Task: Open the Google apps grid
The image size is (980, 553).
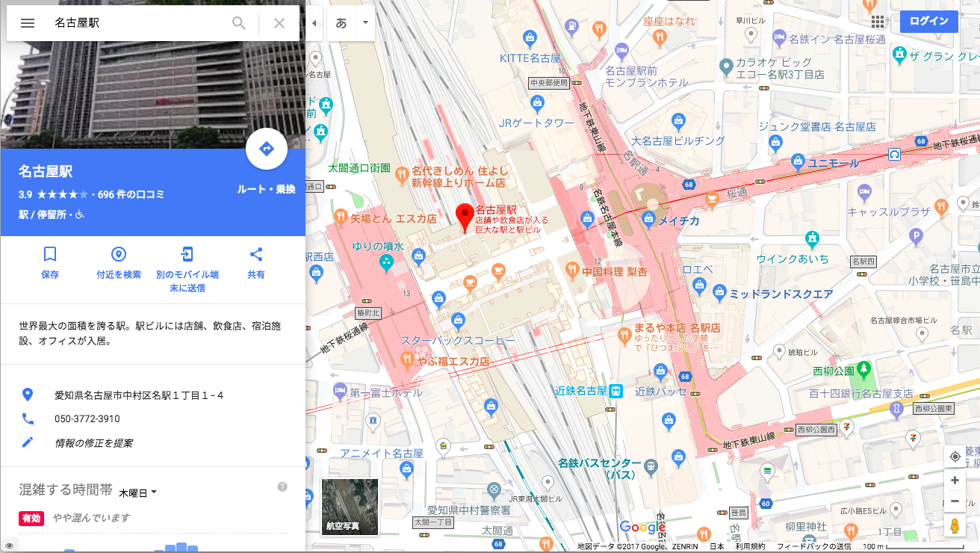Action: 878,22
